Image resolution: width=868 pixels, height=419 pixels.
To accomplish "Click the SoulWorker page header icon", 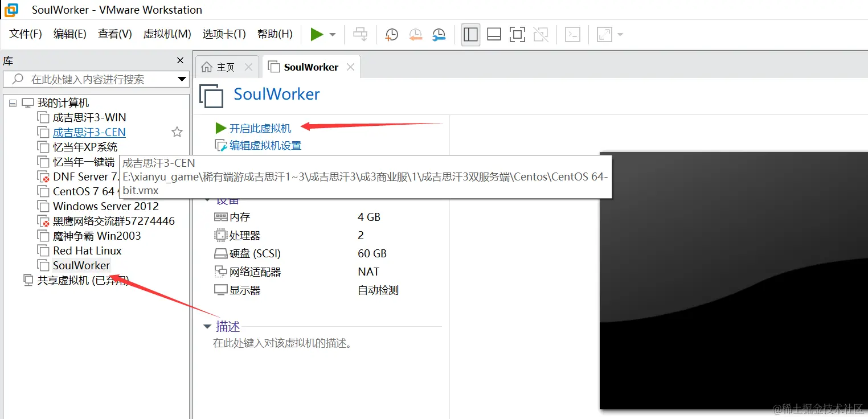I will coord(211,95).
